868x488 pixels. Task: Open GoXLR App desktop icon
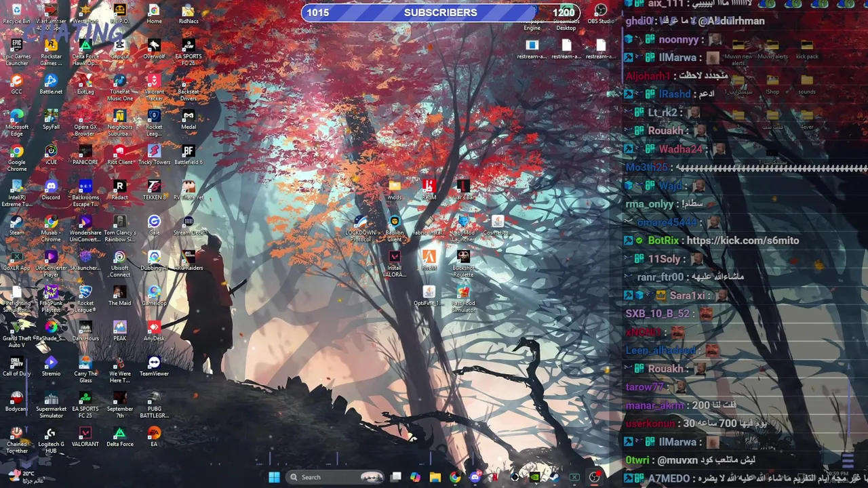[17, 261]
